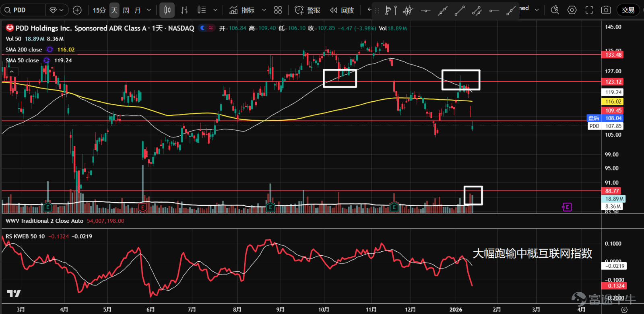This screenshot has width=644, height=314.
Task: Click the 116.02 yellow SMA price label
Action: pos(613,102)
